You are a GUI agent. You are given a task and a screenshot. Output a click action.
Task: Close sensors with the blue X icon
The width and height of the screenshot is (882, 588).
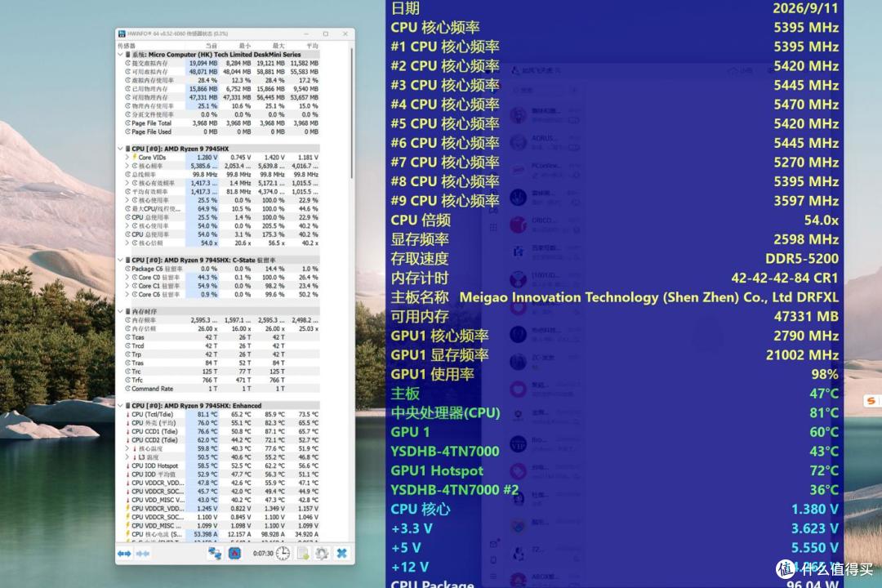pyautogui.click(x=341, y=554)
